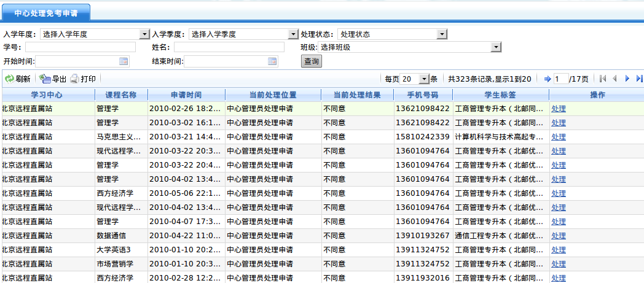Select phone number 13910193267 cell
The width and height of the screenshot is (644, 283).
(423, 236)
